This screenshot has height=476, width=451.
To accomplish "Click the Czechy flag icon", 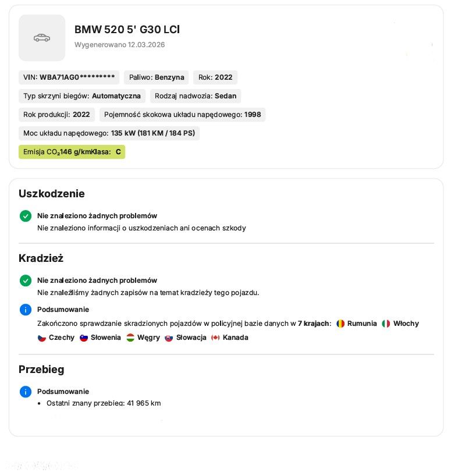I will pyautogui.click(x=41, y=338).
